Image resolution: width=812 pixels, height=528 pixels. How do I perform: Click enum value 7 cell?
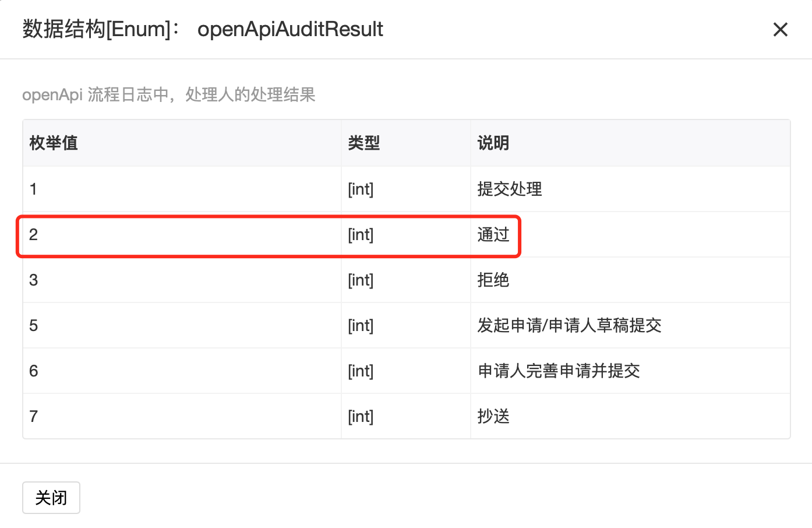[x=182, y=416]
